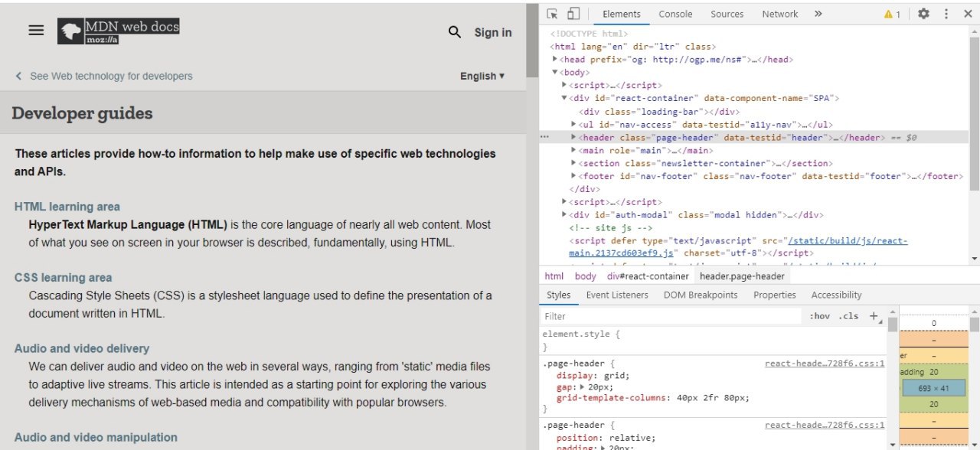Select body in breadcrumb trail
This screenshot has height=450, width=980.
coord(585,276)
